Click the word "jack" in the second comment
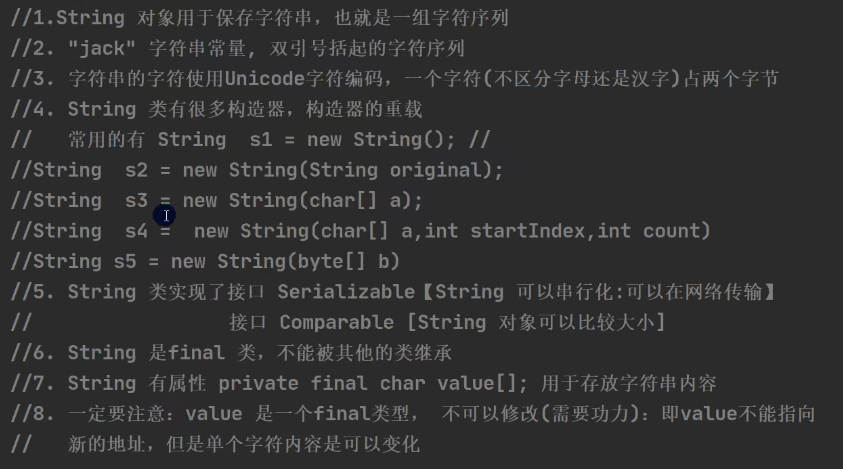 coord(102,48)
